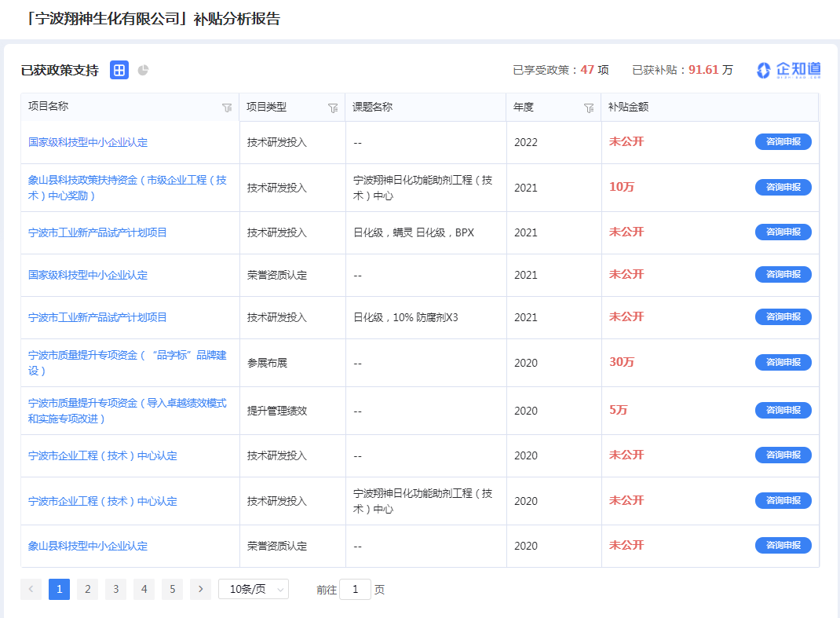Click the 企知道 logo
Image resolution: width=840 pixels, height=618 pixels.
[x=788, y=70]
